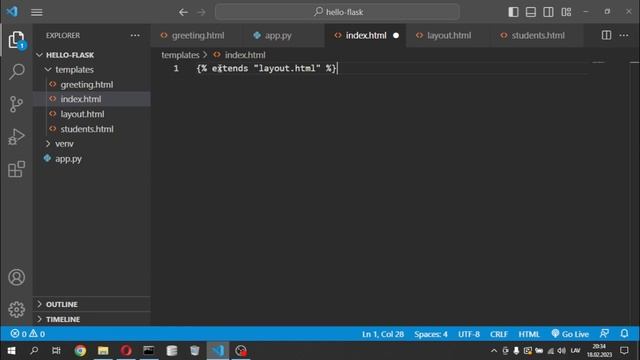640x360 pixels.
Task: Change line endings via CRLF
Action: (x=499, y=334)
